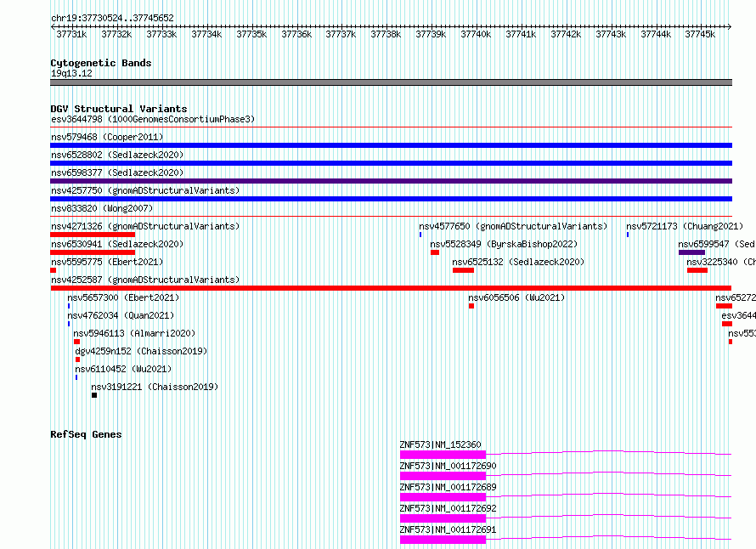
Task: Click the gray 19q13.12 cytogenetic band bar
Action: tap(391, 82)
